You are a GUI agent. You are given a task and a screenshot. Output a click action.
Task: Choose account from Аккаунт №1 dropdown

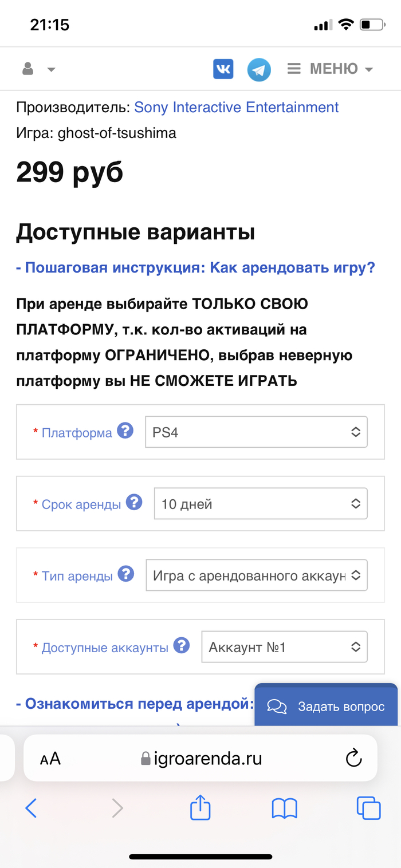(284, 647)
